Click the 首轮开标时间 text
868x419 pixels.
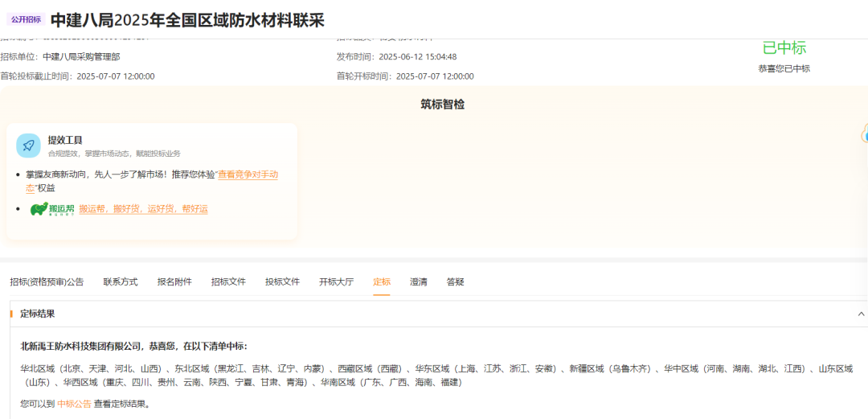click(404, 76)
